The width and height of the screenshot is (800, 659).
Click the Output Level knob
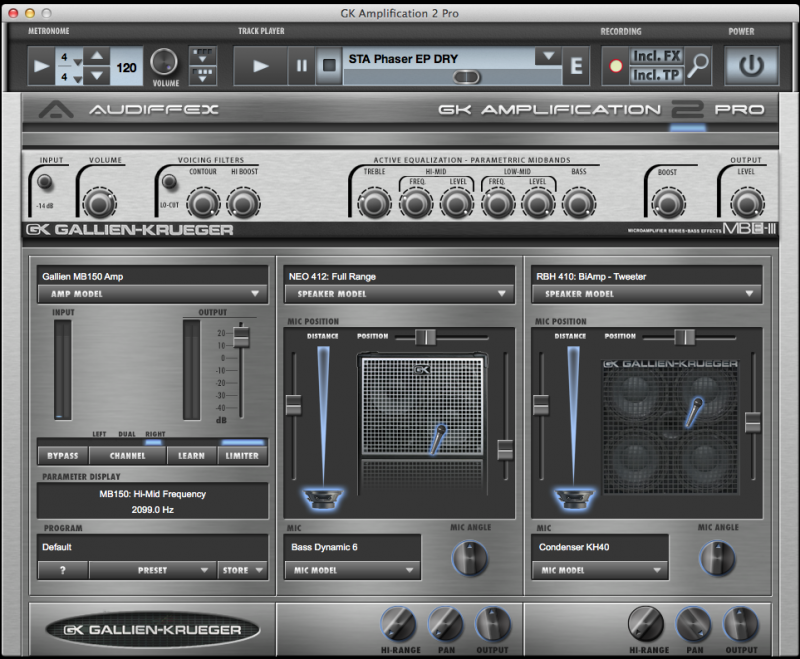(747, 204)
